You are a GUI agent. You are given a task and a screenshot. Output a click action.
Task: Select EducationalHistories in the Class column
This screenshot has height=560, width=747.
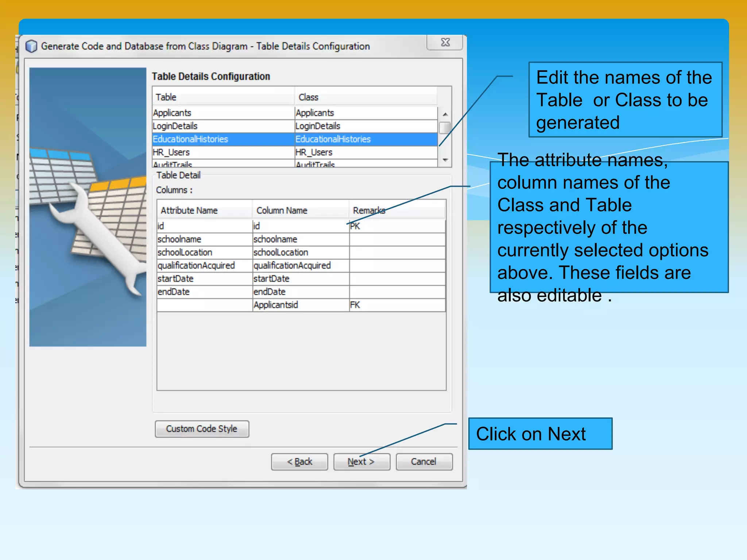pyautogui.click(x=366, y=139)
